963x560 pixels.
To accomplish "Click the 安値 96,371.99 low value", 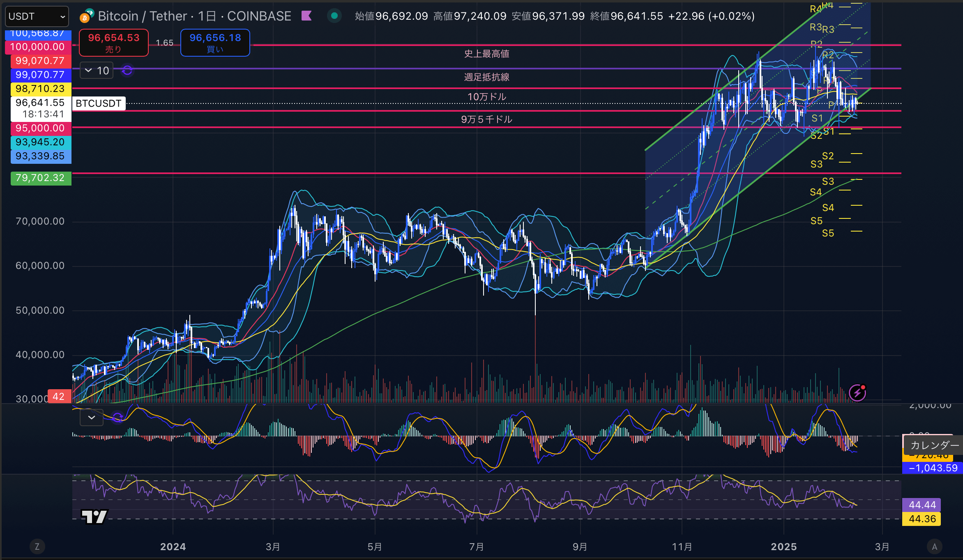I will (548, 16).
